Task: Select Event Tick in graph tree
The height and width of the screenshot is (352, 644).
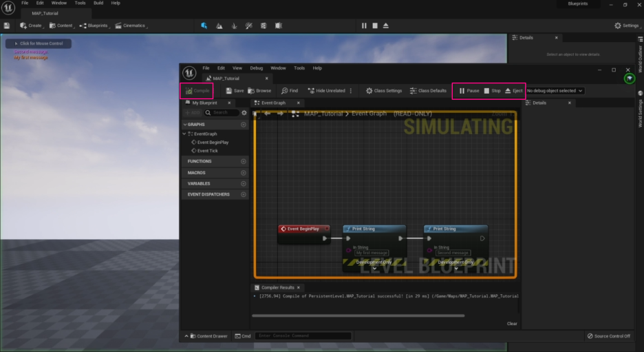Action: click(204, 151)
